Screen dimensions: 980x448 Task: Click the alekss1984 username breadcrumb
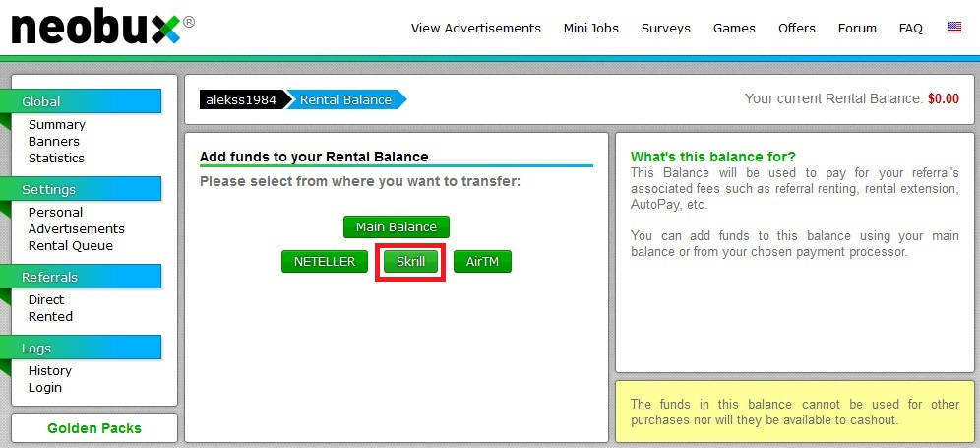(241, 100)
